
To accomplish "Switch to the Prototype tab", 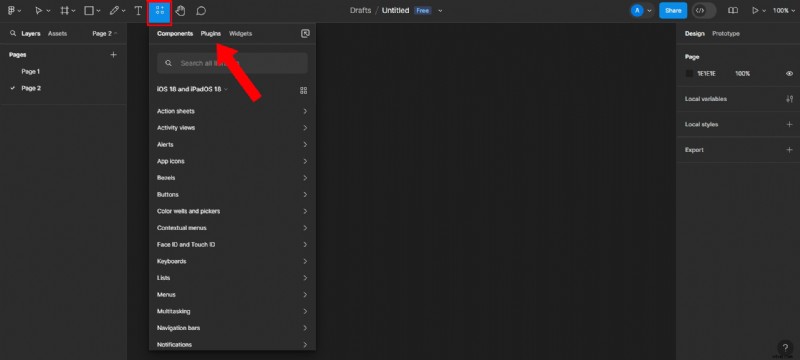I will coord(726,34).
